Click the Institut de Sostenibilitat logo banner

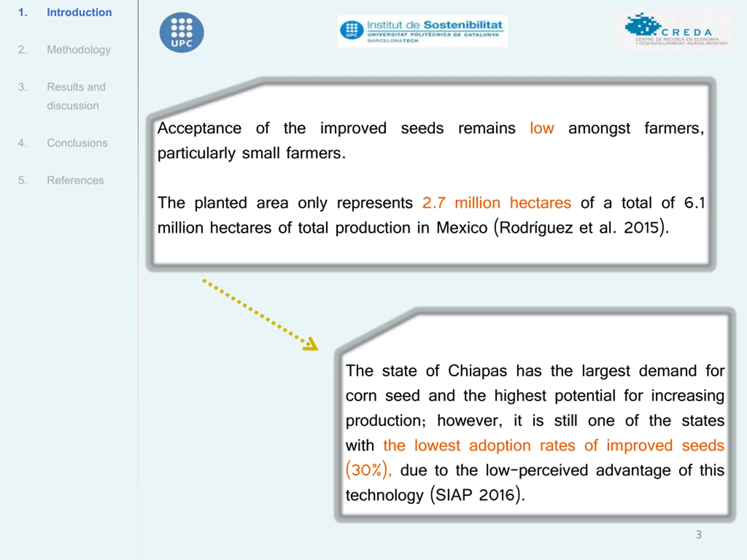tap(422, 31)
